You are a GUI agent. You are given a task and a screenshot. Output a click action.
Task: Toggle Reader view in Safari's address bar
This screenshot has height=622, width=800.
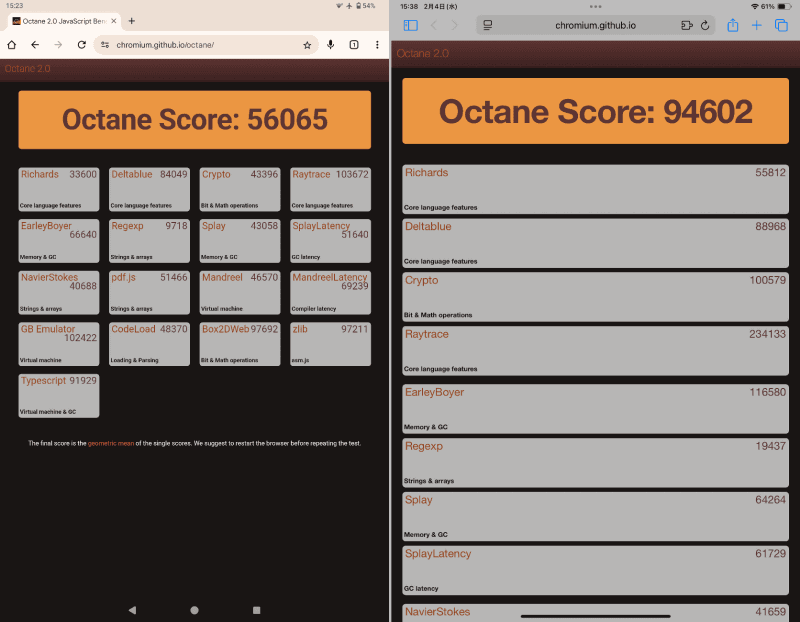pyautogui.click(x=488, y=23)
